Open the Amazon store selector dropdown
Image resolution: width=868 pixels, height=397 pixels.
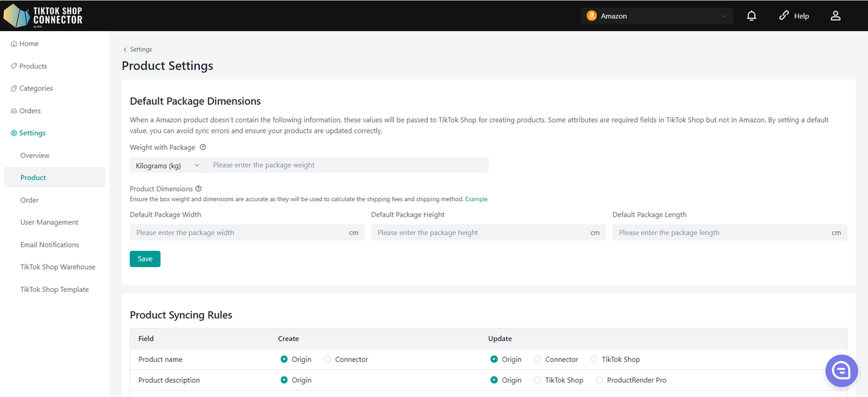[x=657, y=16]
